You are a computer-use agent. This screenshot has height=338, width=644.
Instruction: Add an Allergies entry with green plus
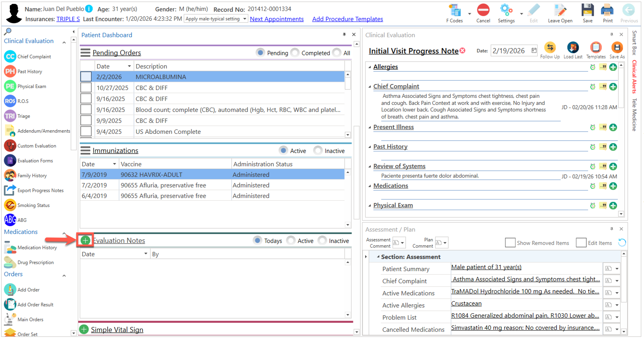point(613,67)
